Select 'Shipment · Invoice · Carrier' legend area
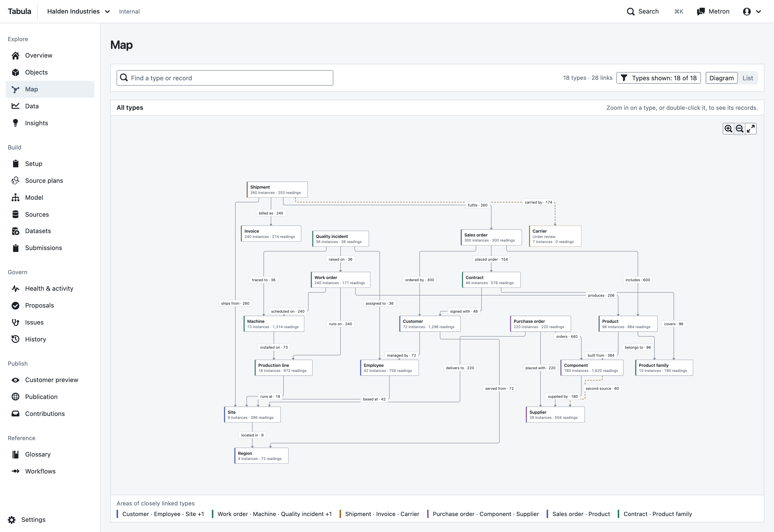Image resolution: width=774 pixels, height=532 pixels. pyautogui.click(x=379, y=514)
